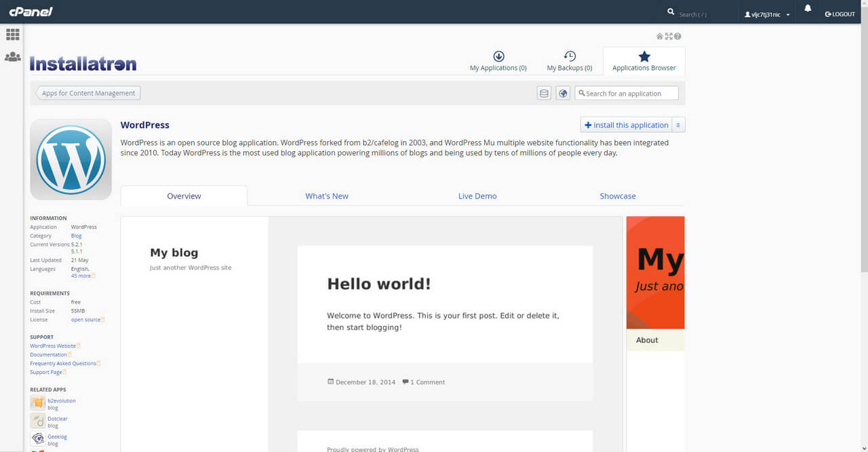Focus the cPanel top search field
Image resolution: width=868 pixels, height=452 pixels.
point(702,14)
